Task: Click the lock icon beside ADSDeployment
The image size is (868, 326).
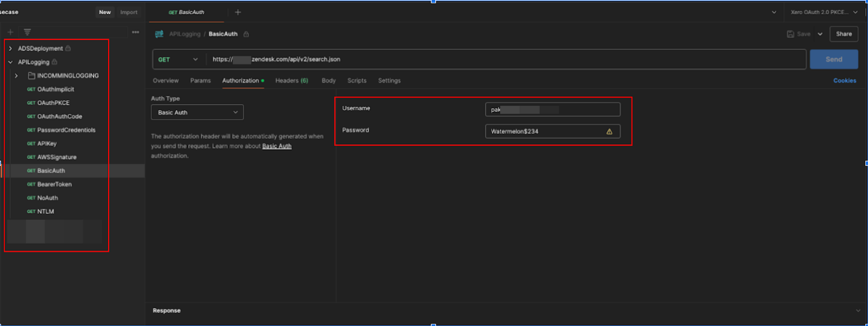Action: (68, 49)
